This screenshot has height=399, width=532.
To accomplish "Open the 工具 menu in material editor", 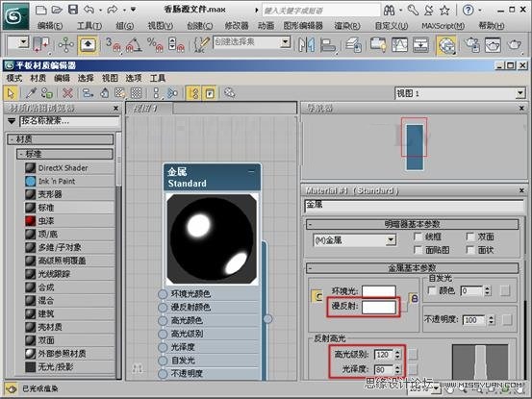I will (158, 78).
